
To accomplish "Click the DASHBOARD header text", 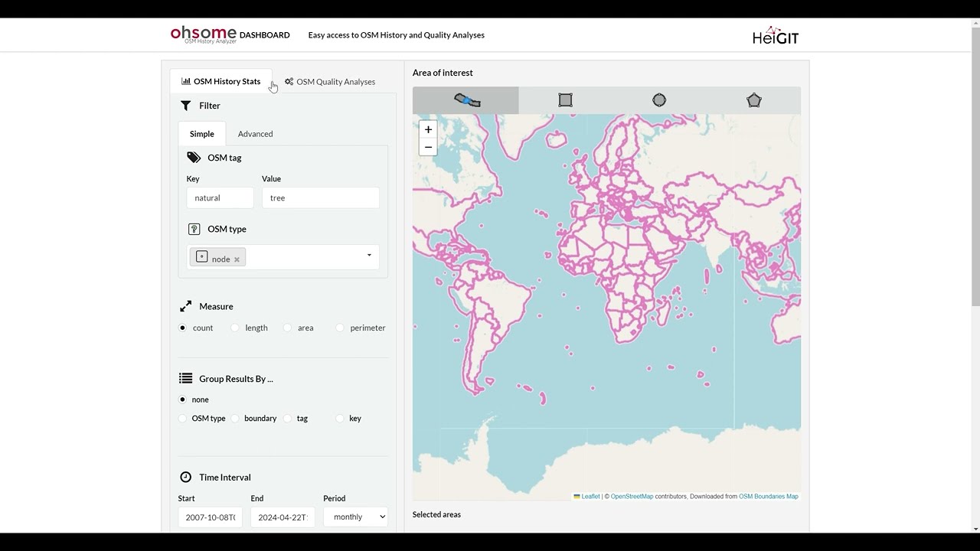I will click(x=264, y=35).
